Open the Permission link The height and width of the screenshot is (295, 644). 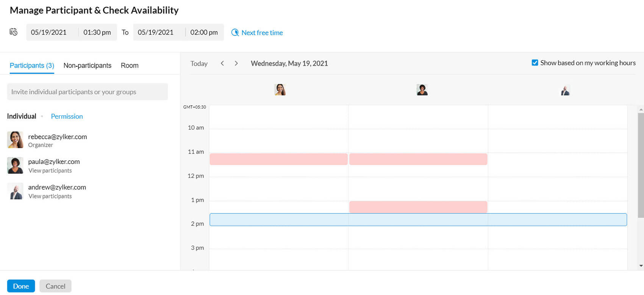point(67,116)
